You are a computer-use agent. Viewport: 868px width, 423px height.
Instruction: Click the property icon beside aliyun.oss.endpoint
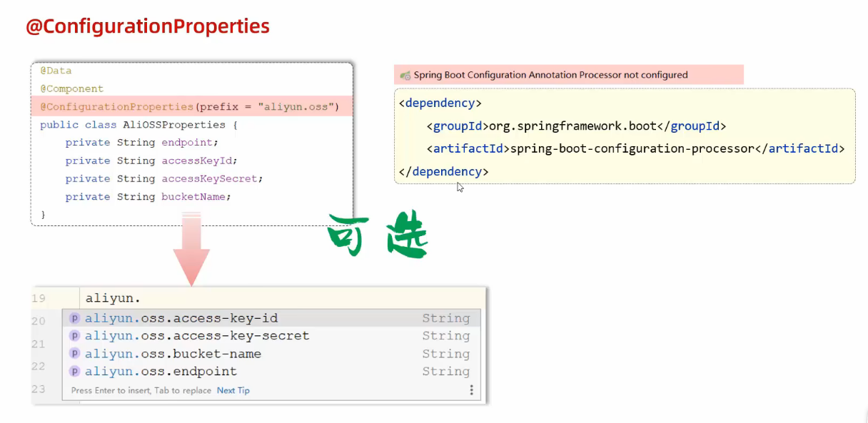(x=74, y=372)
